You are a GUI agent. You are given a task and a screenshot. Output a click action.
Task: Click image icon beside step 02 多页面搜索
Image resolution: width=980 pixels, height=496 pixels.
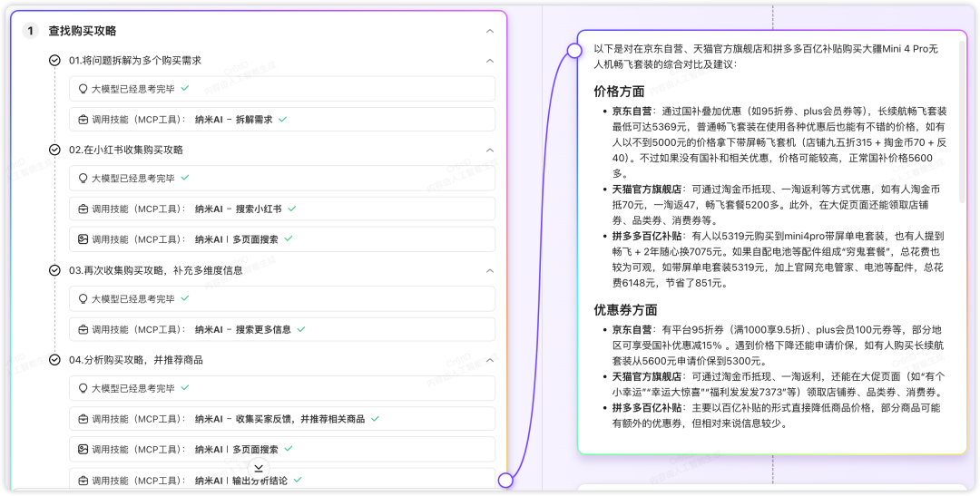(83, 238)
